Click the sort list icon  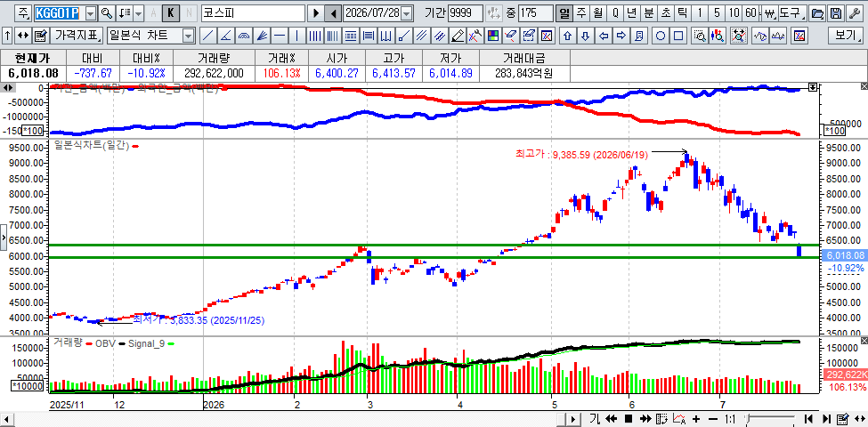coord(126,13)
